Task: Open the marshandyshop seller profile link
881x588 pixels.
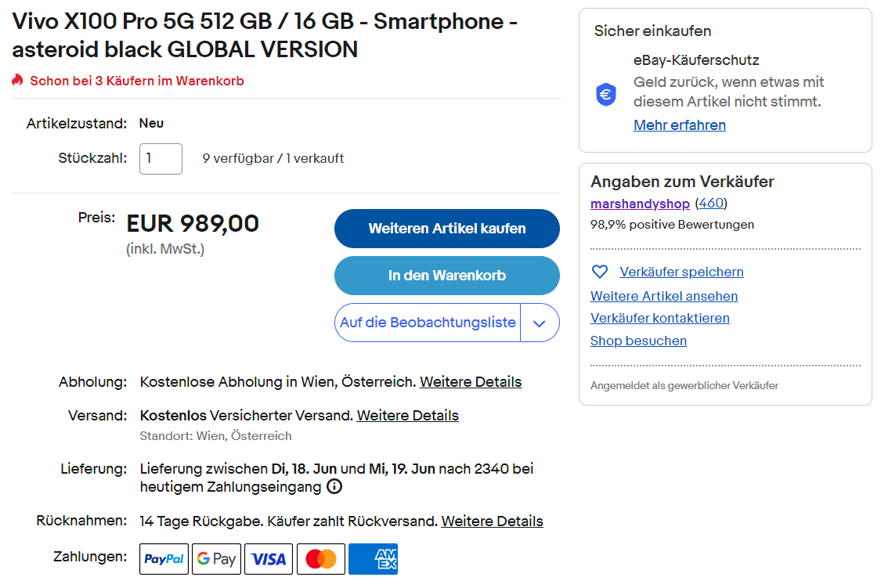Action: coord(640,204)
